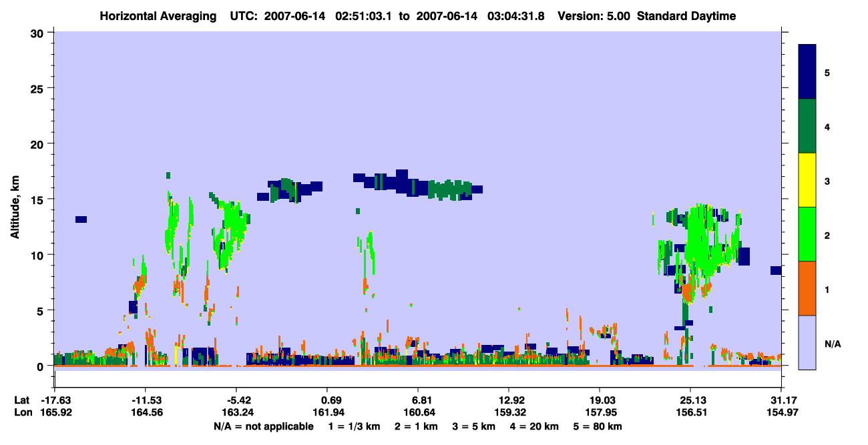Click the colorbar label '3'
This screenshot has height=445, width=868.
click(x=827, y=180)
